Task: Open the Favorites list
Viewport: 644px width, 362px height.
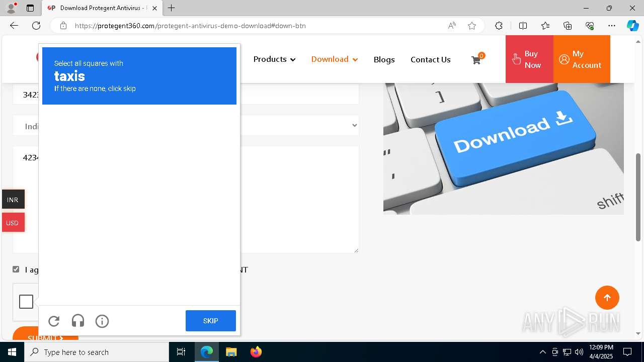Action: [545, 26]
